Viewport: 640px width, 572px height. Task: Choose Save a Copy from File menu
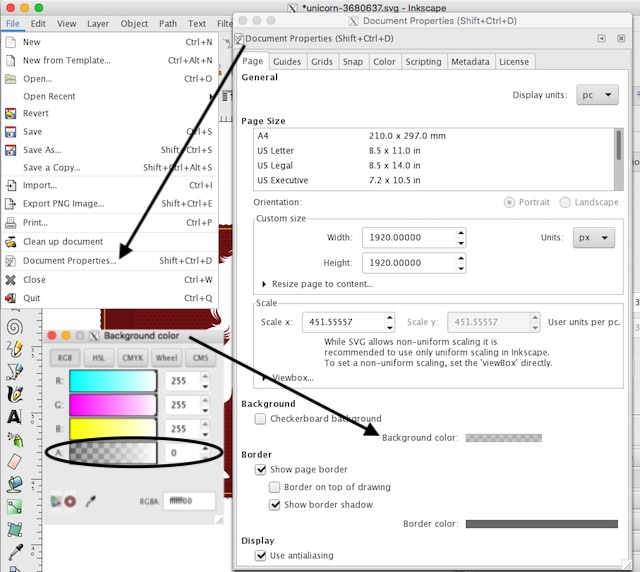pos(109,167)
